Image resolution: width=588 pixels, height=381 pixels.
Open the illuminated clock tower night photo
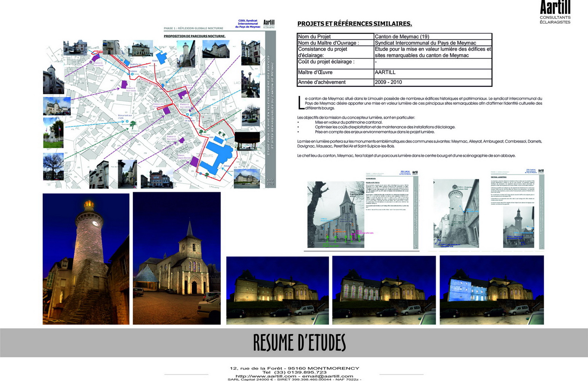click(x=86, y=259)
